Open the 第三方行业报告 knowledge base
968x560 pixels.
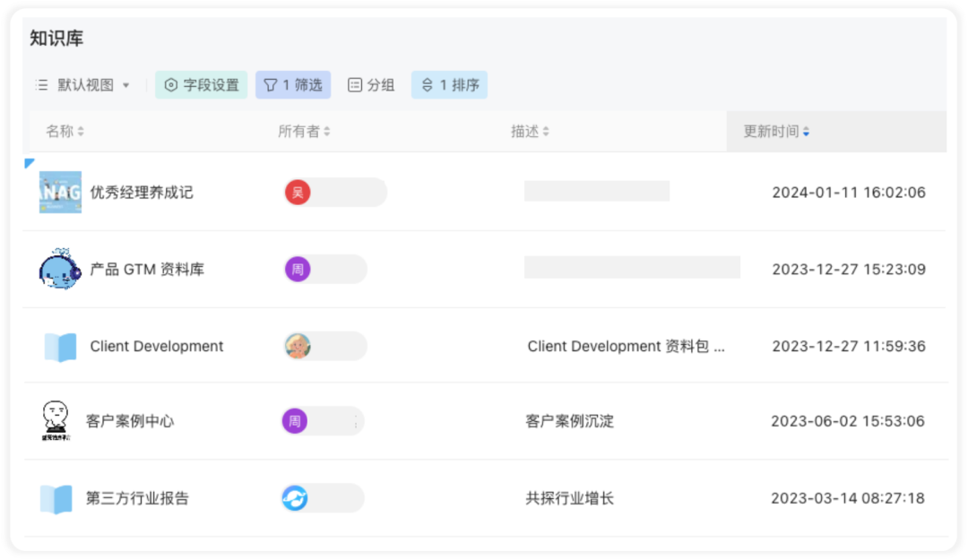pos(137,498)
